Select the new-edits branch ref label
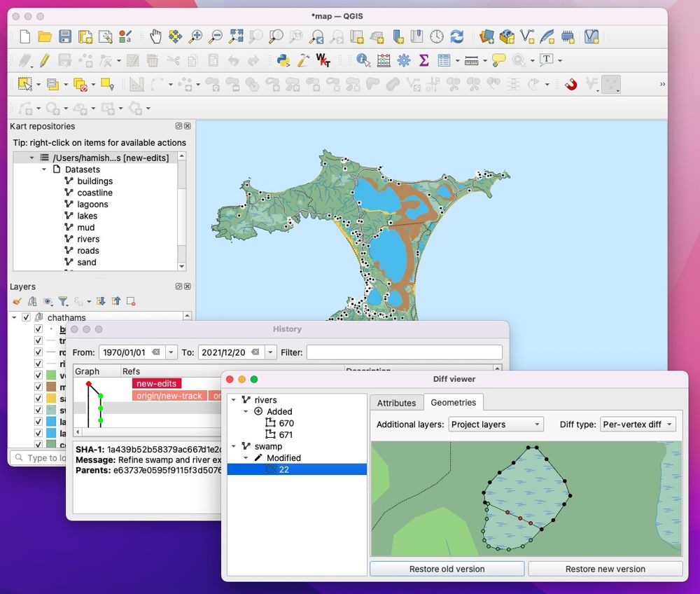 (x=157, y=384)
